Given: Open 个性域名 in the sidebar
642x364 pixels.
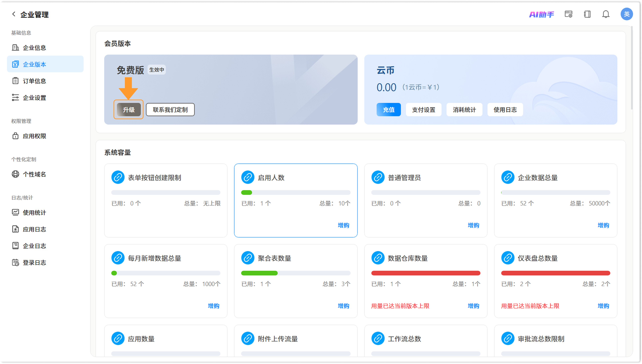Looking at the screenshot, I should (45, 174).
